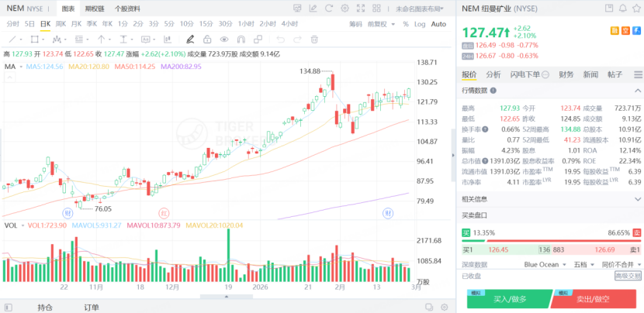This screenshot has width=644, height=313.
Task: Click 卖出/做空 button
Action: (593, 299)
